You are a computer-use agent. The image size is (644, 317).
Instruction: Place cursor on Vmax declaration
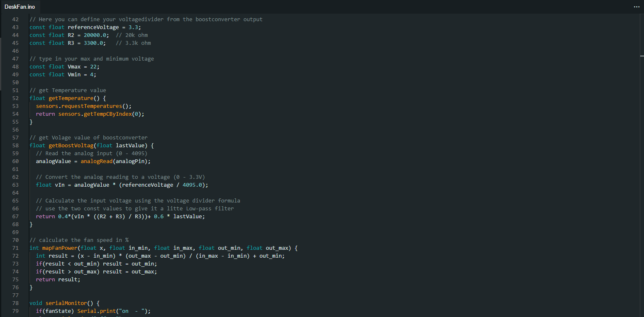click(74, 66)
